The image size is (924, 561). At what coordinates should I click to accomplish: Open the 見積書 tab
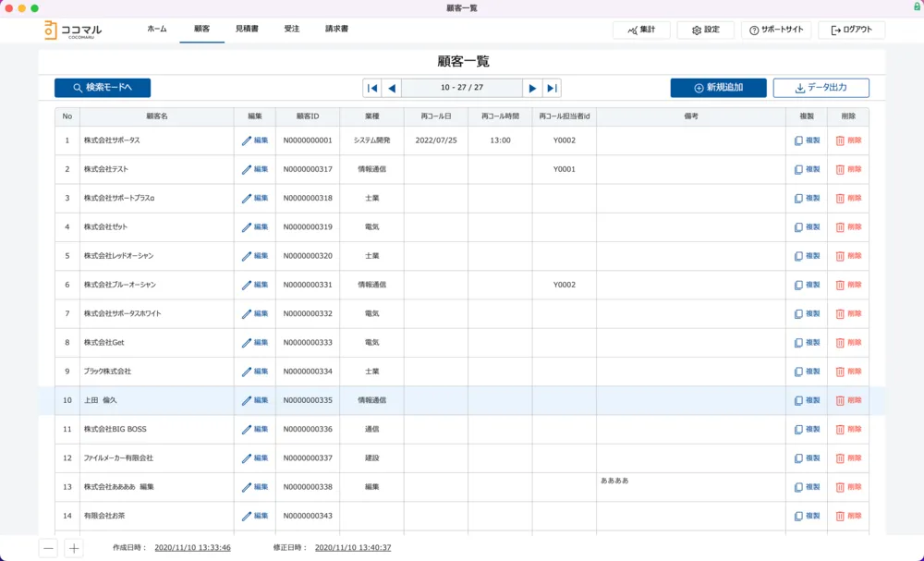tap(247, 30)
